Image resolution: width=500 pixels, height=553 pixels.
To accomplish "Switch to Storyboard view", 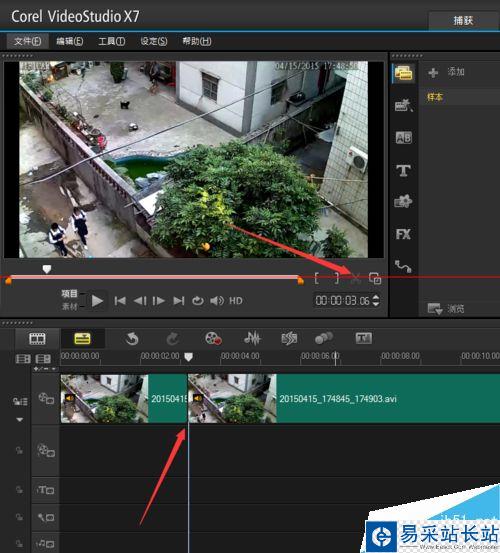I will 37,339.
